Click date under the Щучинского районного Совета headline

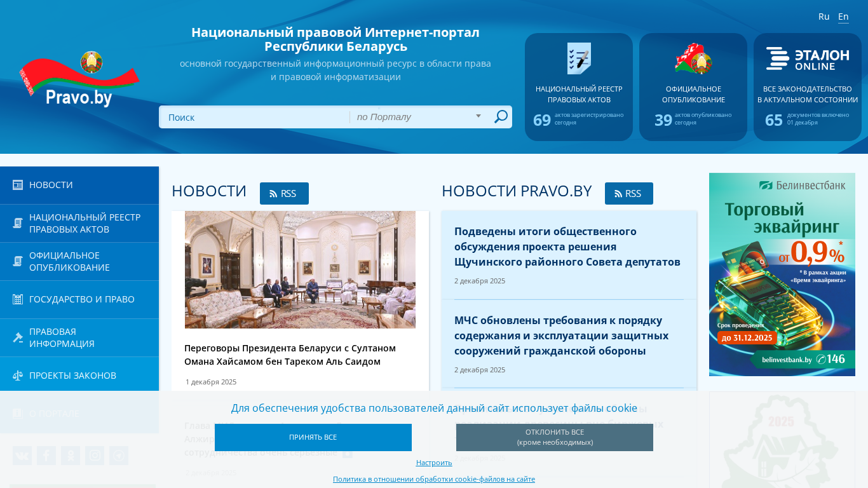pyautogui.click(x=480, y=281)
